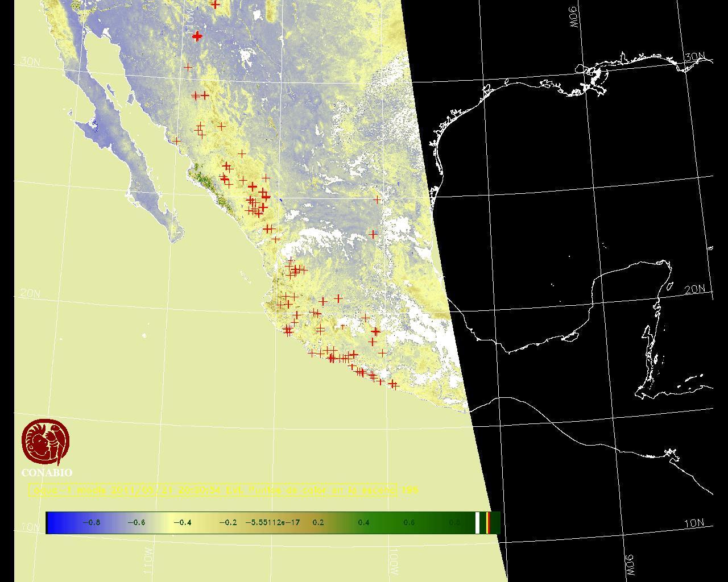Click the CONABIO parrot logo
Viewport: 728px width, 582px height.
pos(45,442)
